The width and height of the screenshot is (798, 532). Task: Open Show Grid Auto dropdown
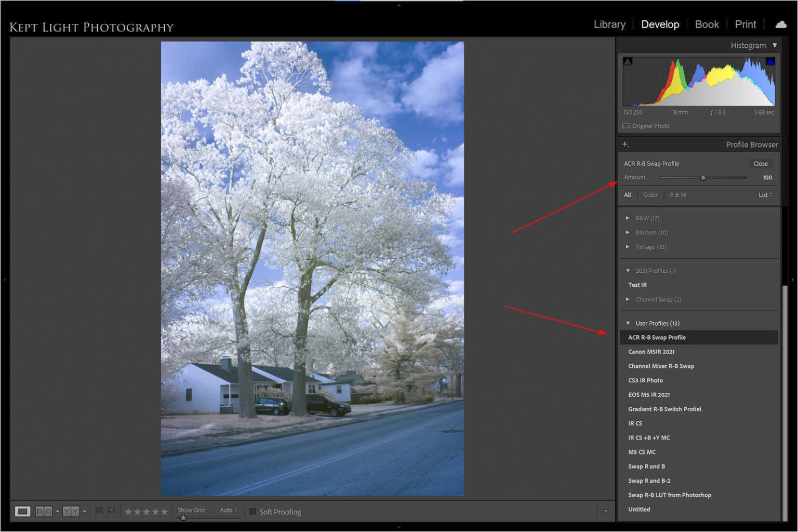tap(229, 510)
